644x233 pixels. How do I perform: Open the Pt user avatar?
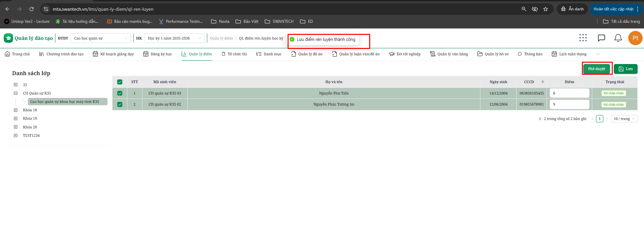tap(635, 38)
